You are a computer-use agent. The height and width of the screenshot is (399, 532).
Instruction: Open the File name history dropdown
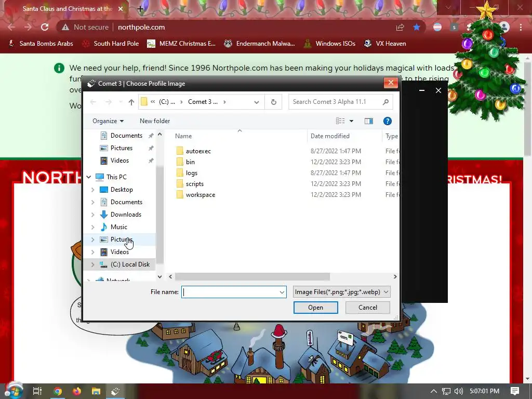pos(282,292)
